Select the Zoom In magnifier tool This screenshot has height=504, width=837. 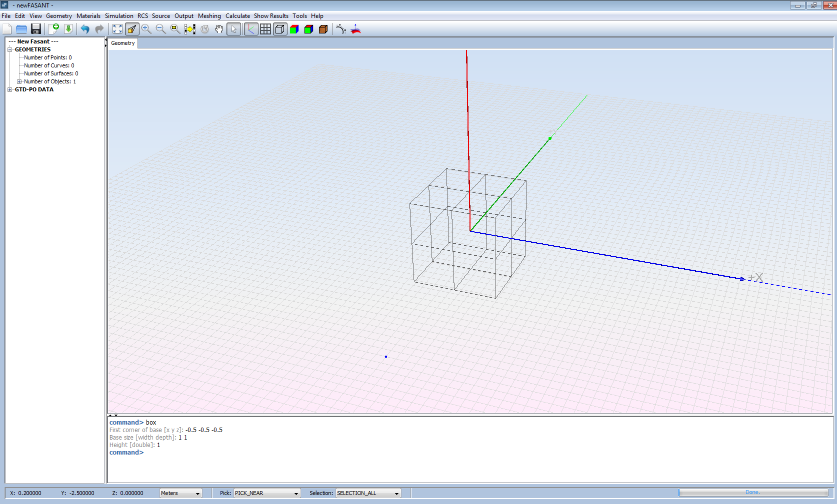(146, 29)
